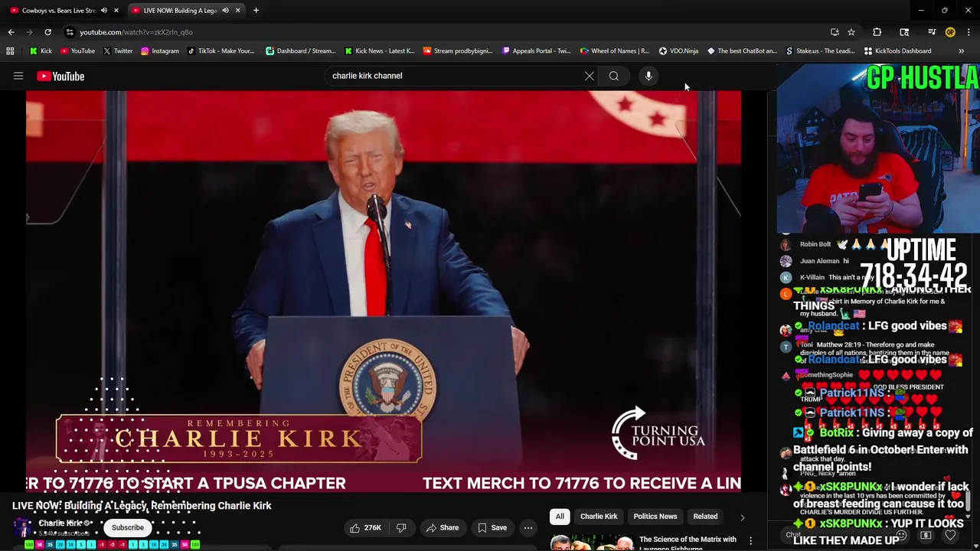Screen dimensions: 980x551
Task: Clear the YouTube search box text
Action: pyautogui.click(x=589, y=76)
